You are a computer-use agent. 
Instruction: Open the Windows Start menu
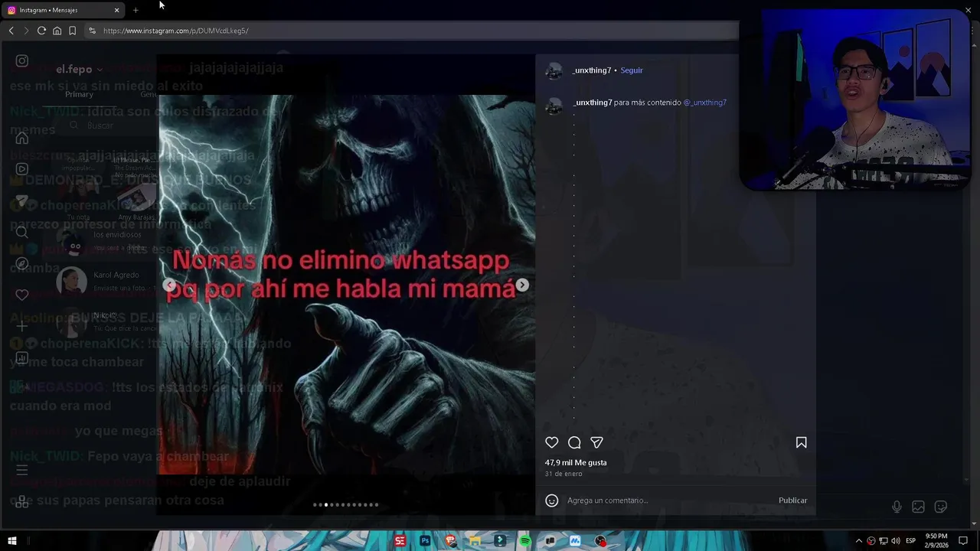click(12, 541)
